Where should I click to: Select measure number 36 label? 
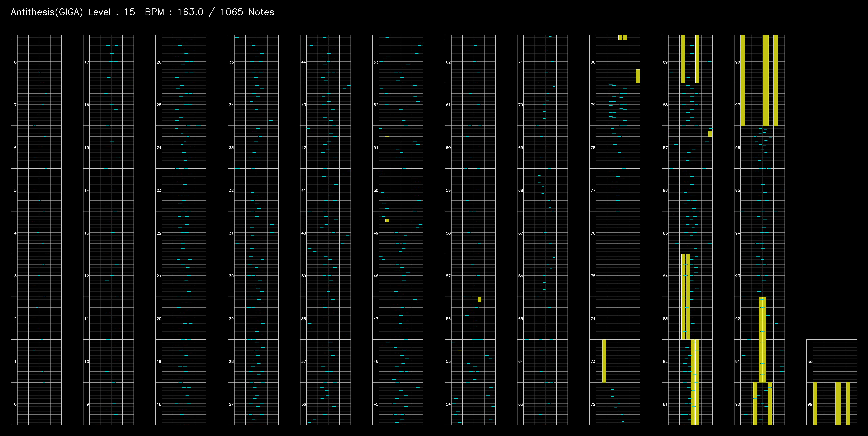304,404
